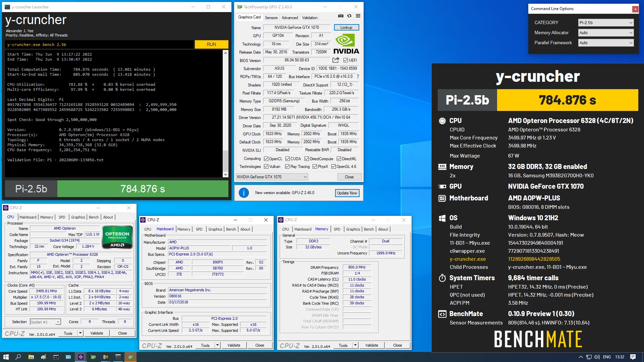
Task: Click the y-cruncher.exe bench 2.5b command field
Action: click(x=99, y=45)
